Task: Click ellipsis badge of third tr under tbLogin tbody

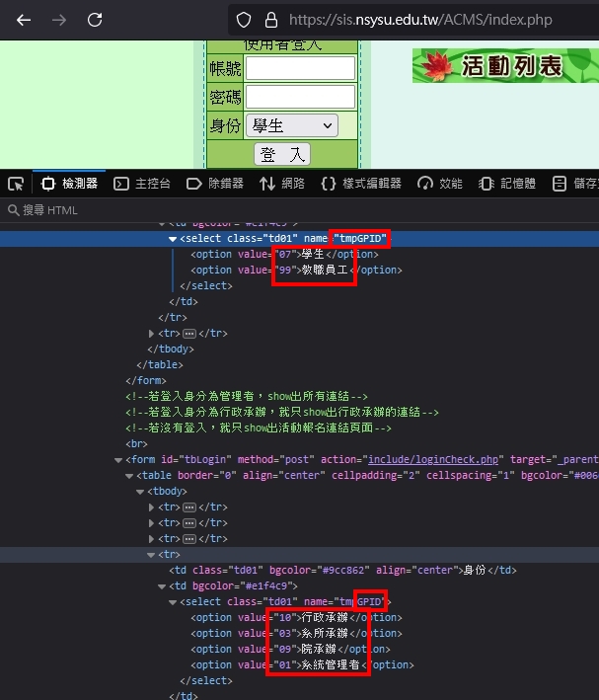Action: pos(189,539)
